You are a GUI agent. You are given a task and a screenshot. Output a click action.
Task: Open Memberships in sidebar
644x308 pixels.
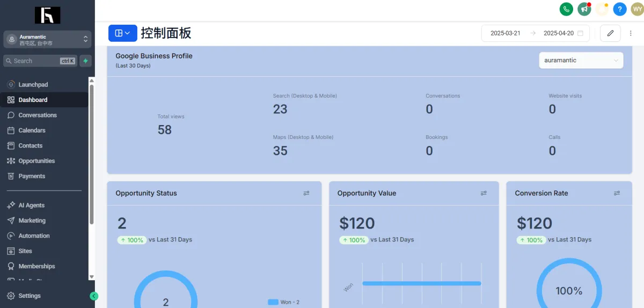[x=36, y=266]
